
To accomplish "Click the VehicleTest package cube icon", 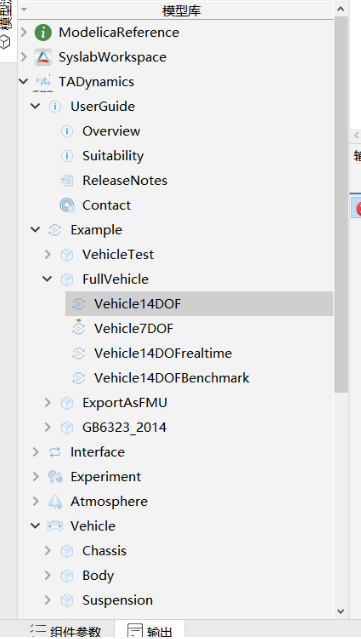I will pos(67,255).
